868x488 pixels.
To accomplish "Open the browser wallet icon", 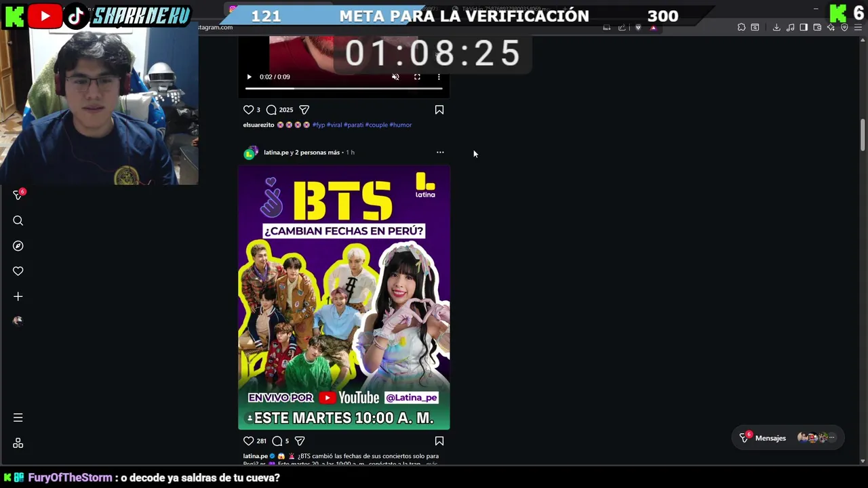I will point(817,27).
